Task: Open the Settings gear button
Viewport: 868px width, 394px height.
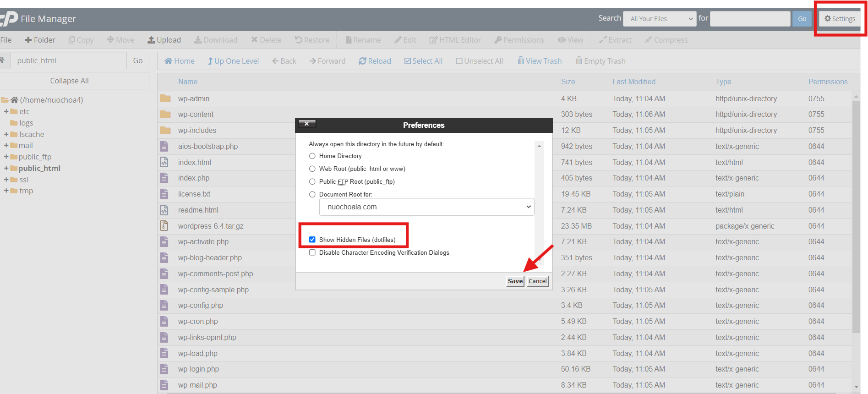Action: click(x=840, y=19)
